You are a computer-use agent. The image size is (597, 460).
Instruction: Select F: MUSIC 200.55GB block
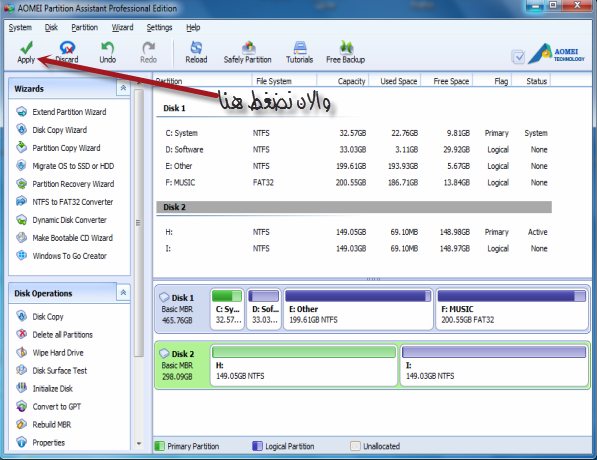pyautogui.click(x=512, y=309)
